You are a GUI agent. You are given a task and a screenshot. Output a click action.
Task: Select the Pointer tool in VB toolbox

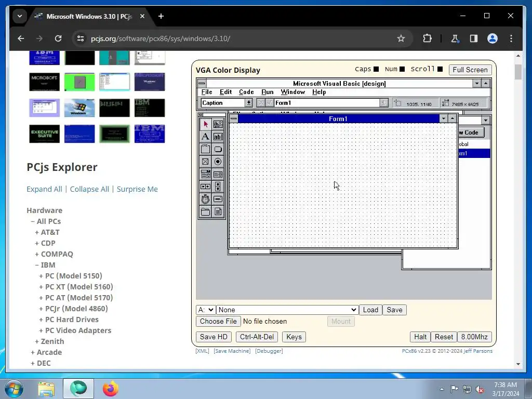205,124
